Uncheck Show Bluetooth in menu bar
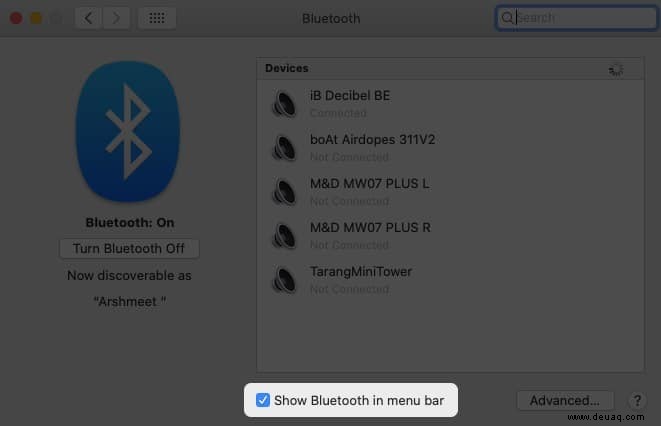Screen dimensions: 661x426 pos(263,400)
